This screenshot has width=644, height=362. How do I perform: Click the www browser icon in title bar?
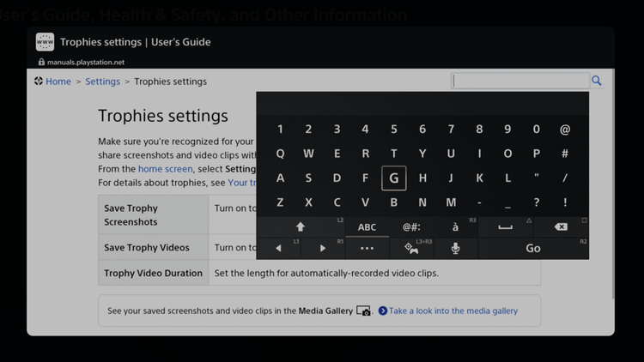point(45,42)
